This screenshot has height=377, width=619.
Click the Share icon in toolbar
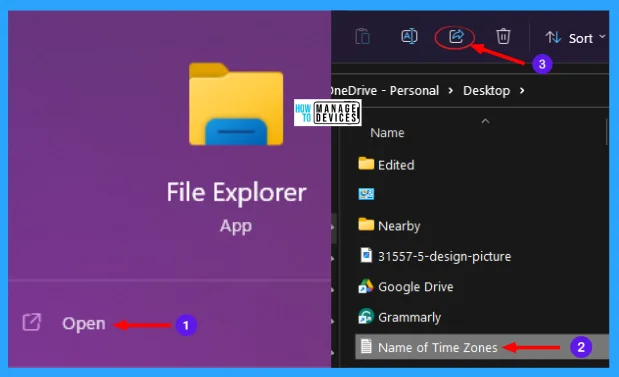point(456,36)
